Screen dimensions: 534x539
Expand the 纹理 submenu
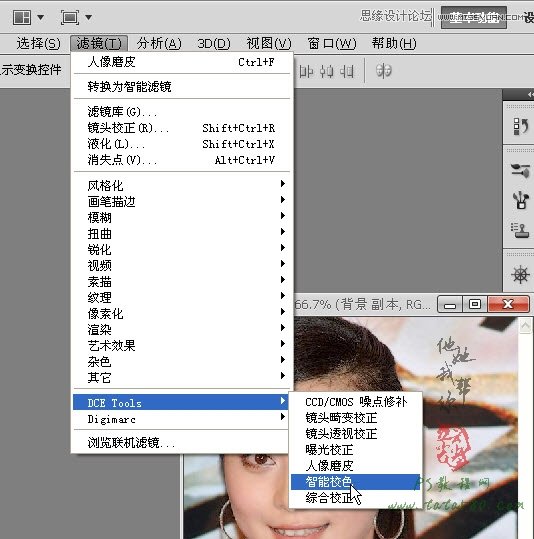click(182, 297)
